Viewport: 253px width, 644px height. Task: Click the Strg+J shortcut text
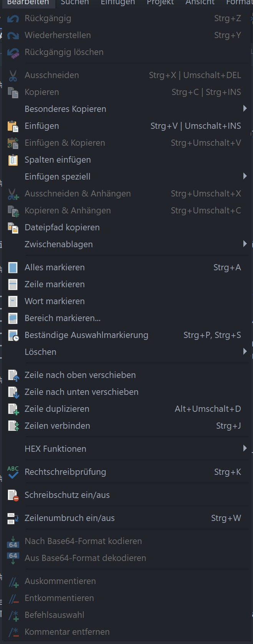click(229, 426)
